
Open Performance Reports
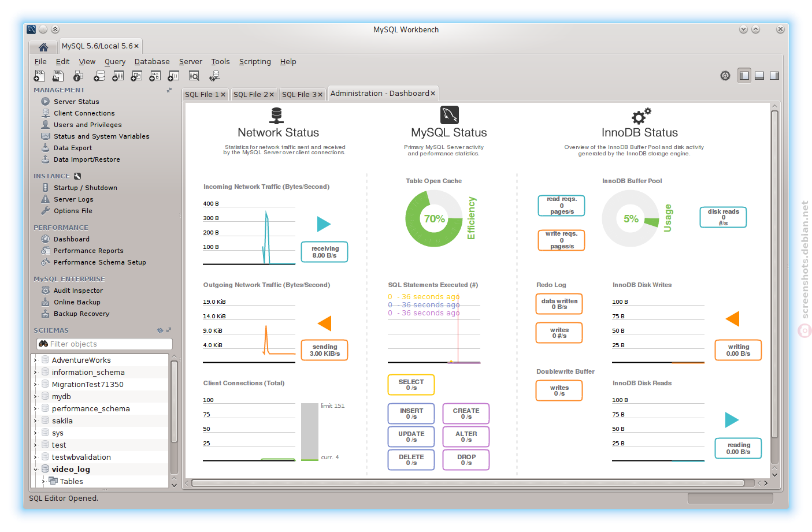pyautogui.click(x=88, y=251)
